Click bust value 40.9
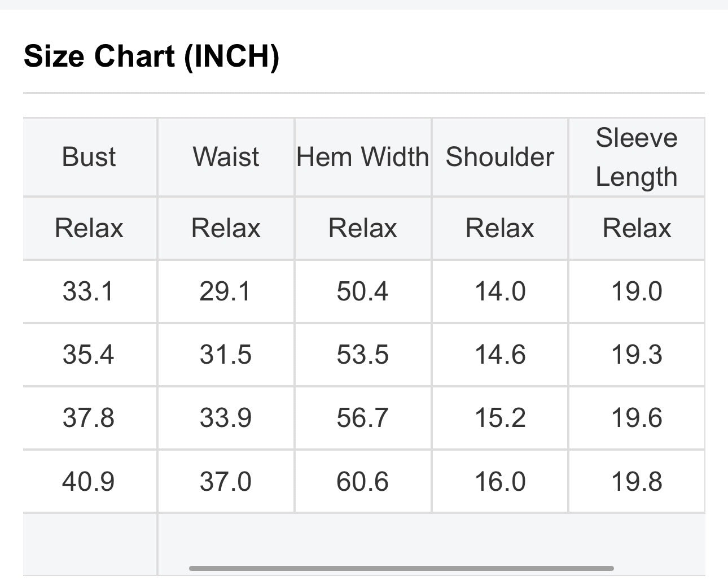The width and height of the screenshot is (728, 580). (x=89, y=482)
